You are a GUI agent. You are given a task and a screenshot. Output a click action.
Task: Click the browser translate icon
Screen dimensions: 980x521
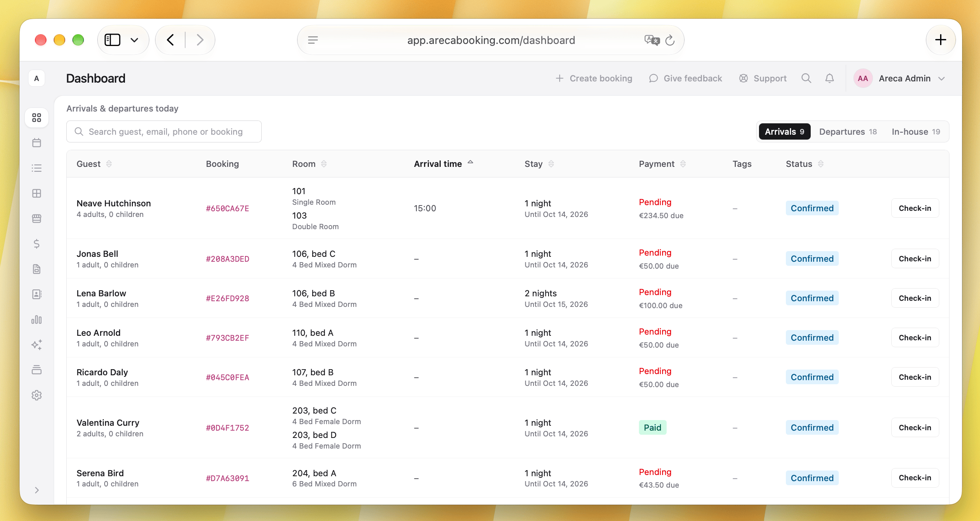pos(652,40)
